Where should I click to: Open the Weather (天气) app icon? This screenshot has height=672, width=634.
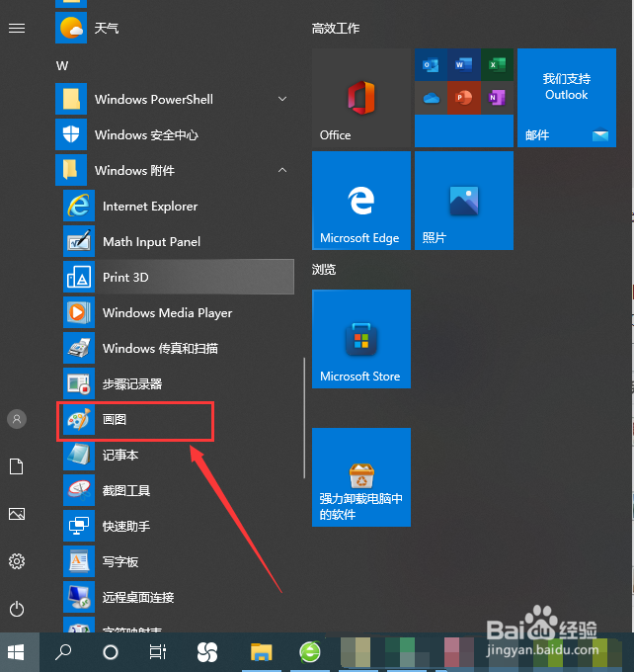71,28
